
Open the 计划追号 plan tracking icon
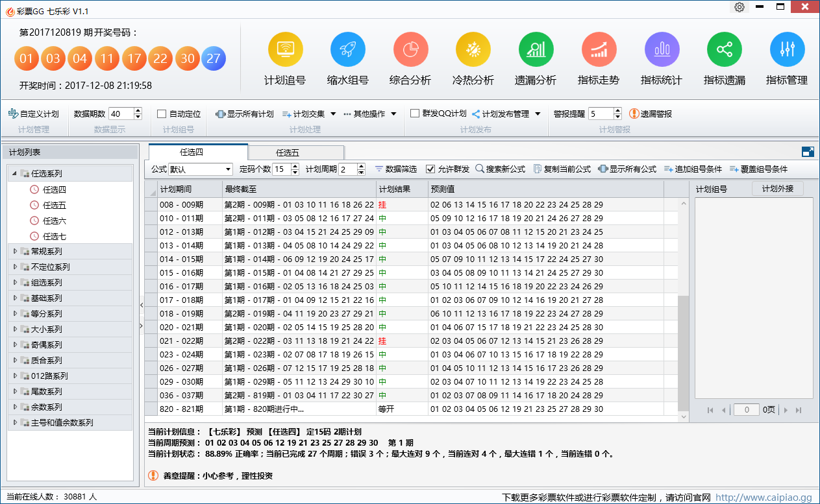click(285, 50)
